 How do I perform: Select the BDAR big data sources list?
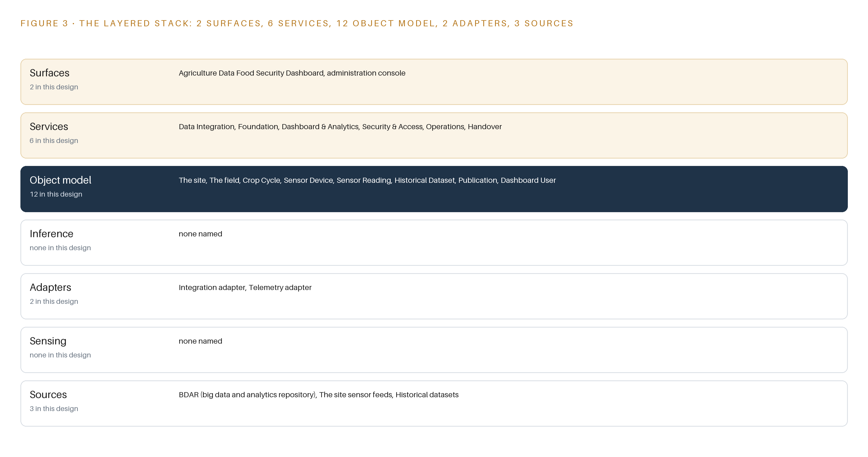(x=318, y=395)
